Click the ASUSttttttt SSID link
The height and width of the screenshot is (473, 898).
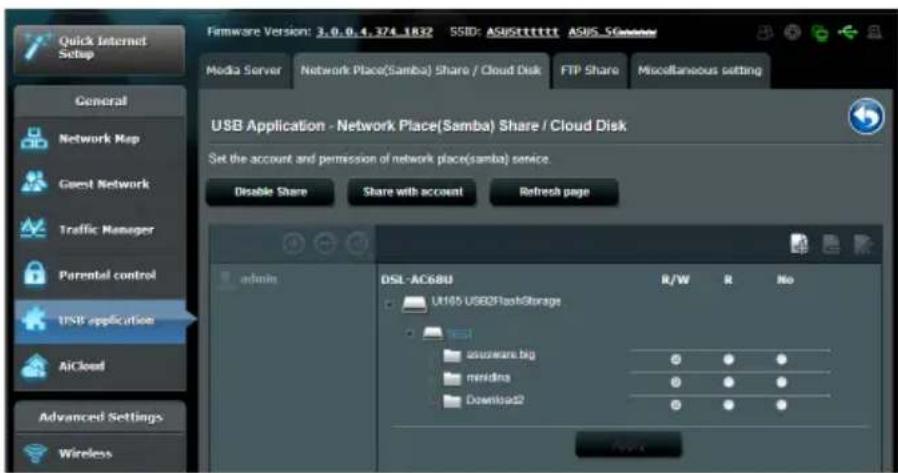pos(522,32)
